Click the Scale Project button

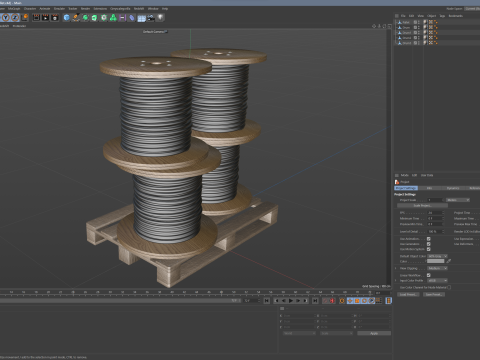[422, 206]
